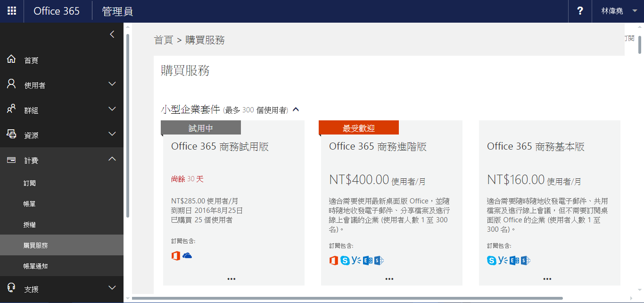Click the Office 365 商務基本版 title
The width and height of the screenshot is (644, 303).
coord(536,147)
